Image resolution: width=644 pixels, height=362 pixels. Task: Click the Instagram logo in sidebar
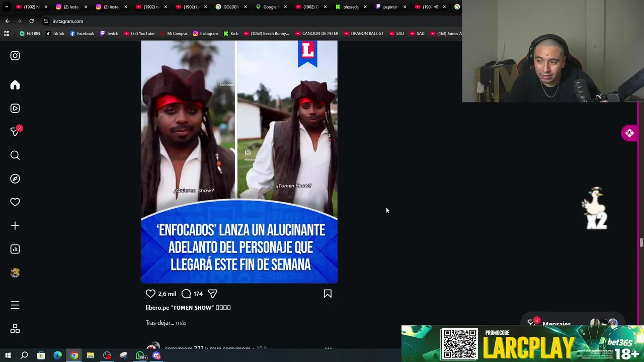(15, 56)
